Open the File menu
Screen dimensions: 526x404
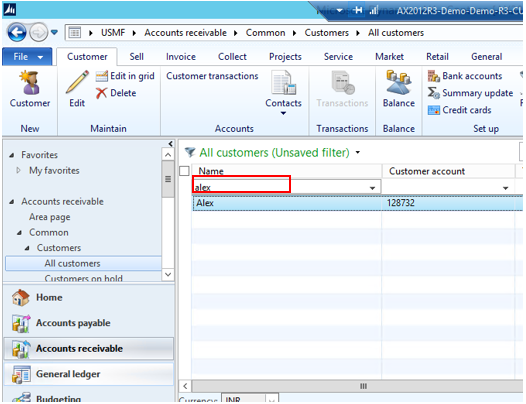point(27,57)
